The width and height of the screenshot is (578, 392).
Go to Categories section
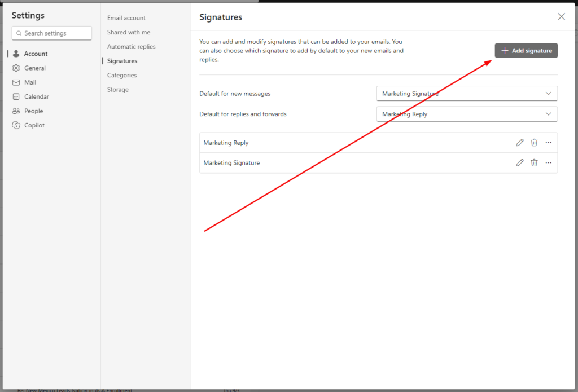pos(122,75)
